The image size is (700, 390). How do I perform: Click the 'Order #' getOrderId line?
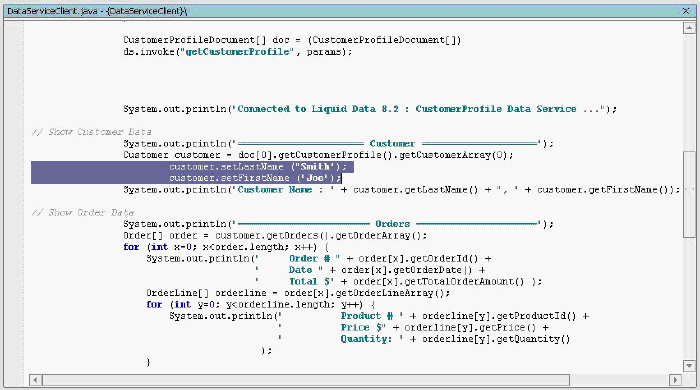[319, 258]
